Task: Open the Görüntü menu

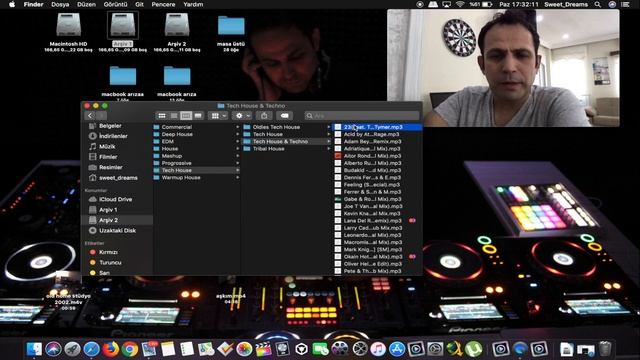Action: click(x=115, y=4)
